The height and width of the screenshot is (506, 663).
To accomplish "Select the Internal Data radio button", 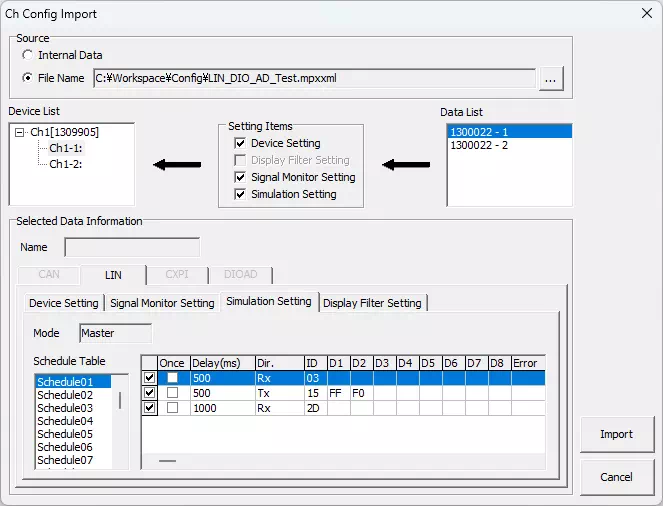I will [27, 55].
